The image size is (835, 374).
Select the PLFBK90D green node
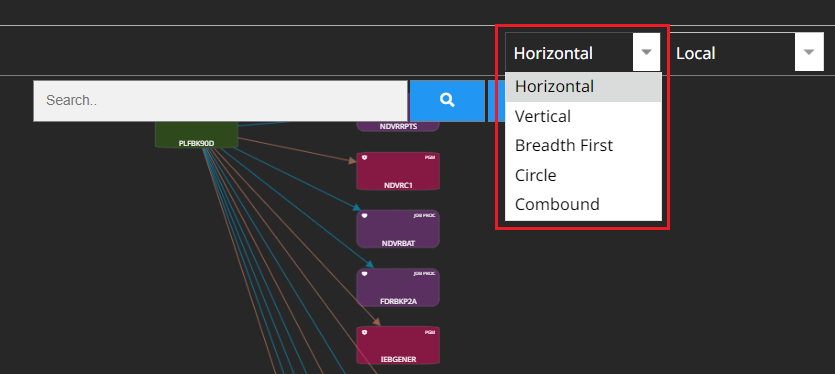[x=197, y=135]
